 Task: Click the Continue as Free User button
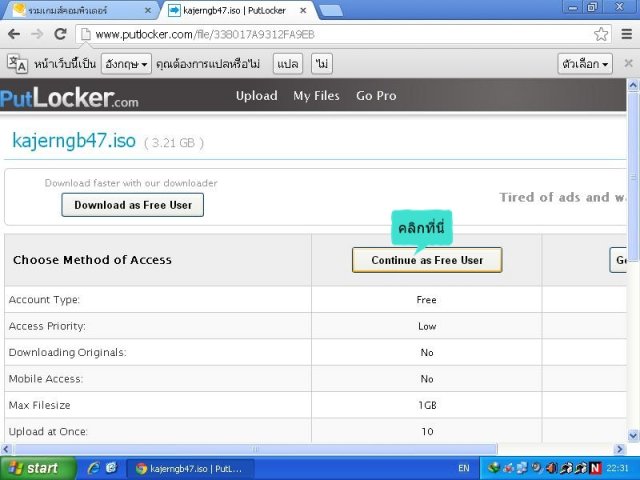(x=427, y=260)
